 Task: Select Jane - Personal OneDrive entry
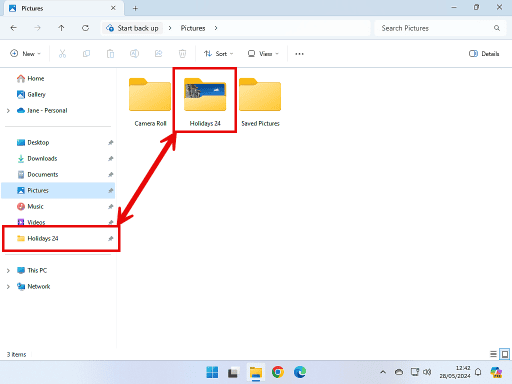coord(47,110)
